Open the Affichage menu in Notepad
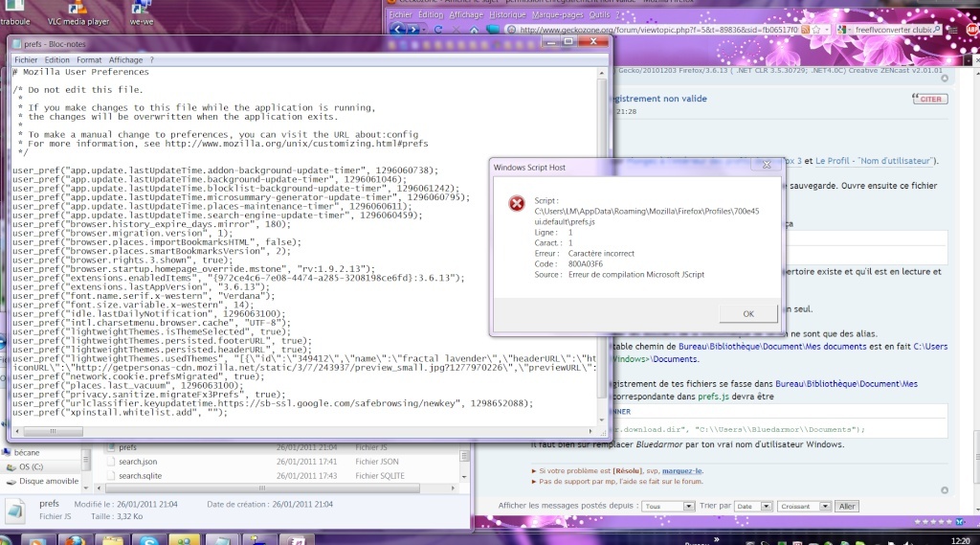 coord(125,60)
